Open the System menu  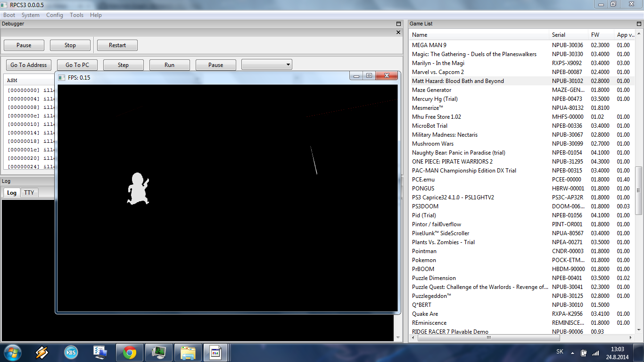[x=31, y=15]
